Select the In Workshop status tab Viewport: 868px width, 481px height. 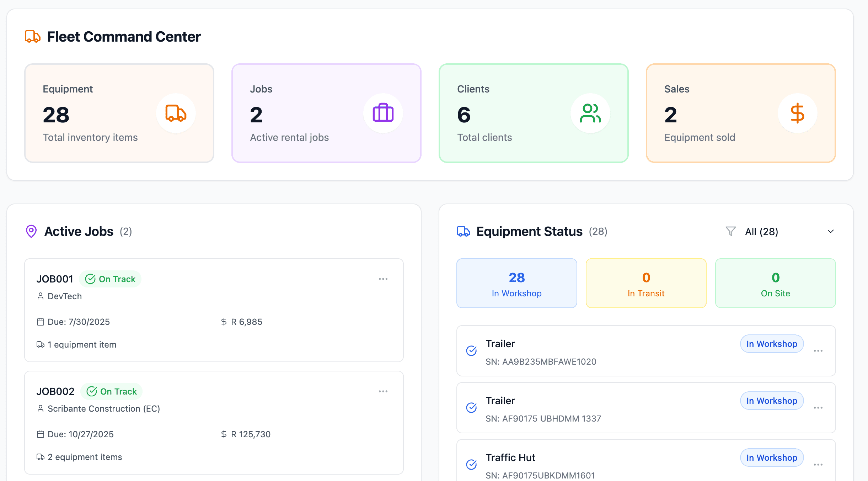tap(516, 283)
